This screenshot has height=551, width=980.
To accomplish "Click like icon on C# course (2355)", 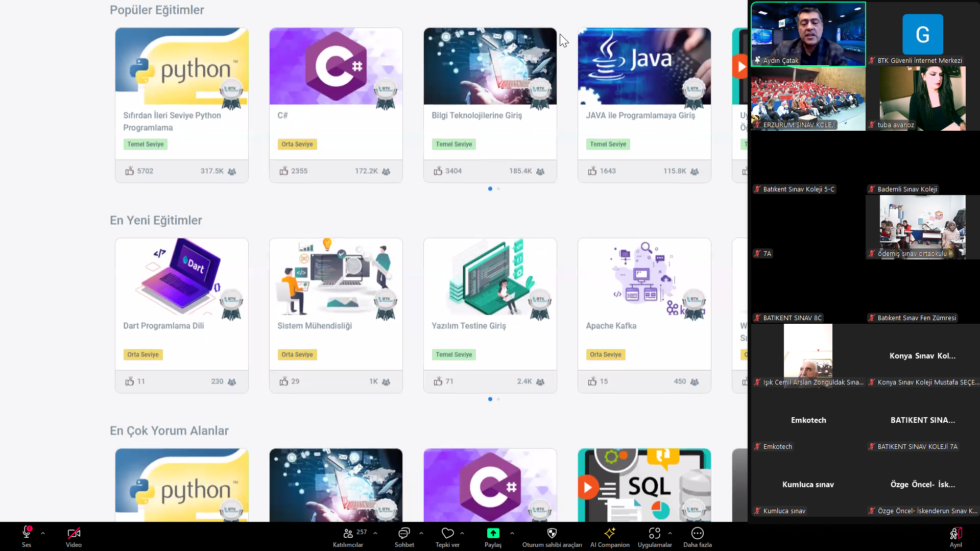I will tap(284, 171).
